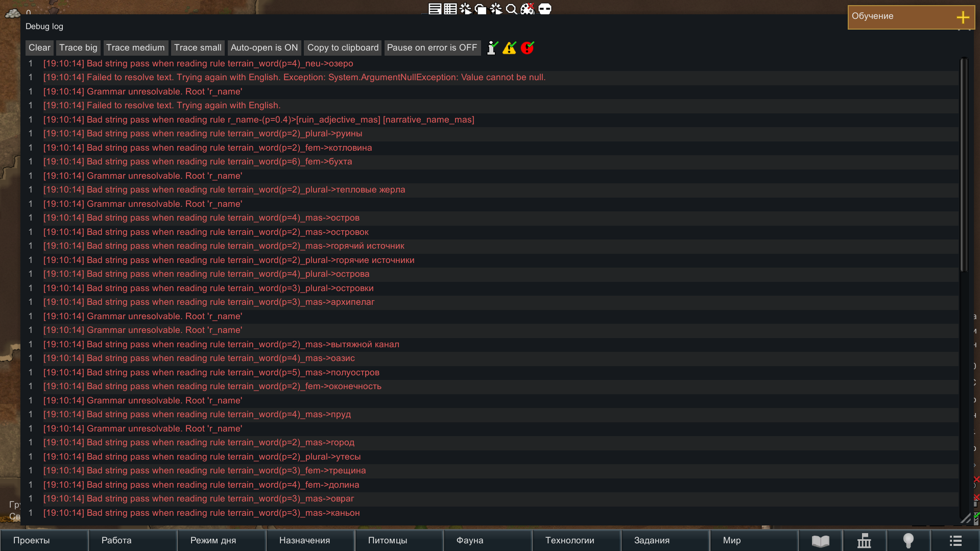Open the debug log icon in top toolbar

pyautogui.click(x=435, y=9)
